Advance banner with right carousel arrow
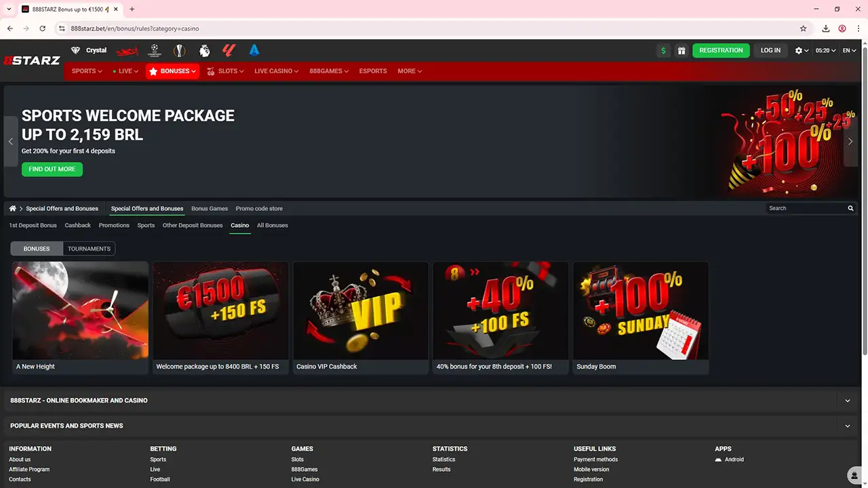 [x=850, y=141]
